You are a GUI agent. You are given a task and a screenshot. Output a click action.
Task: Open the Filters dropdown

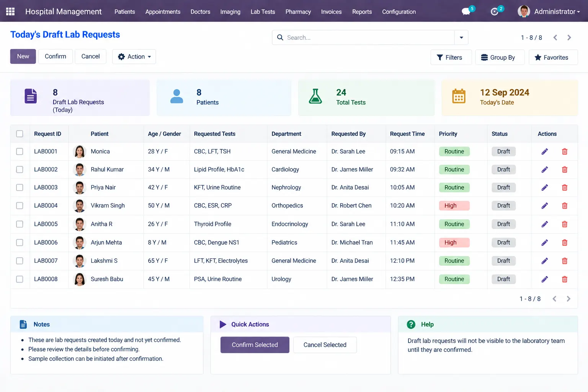pyautogui.click(x=451, y=57)
